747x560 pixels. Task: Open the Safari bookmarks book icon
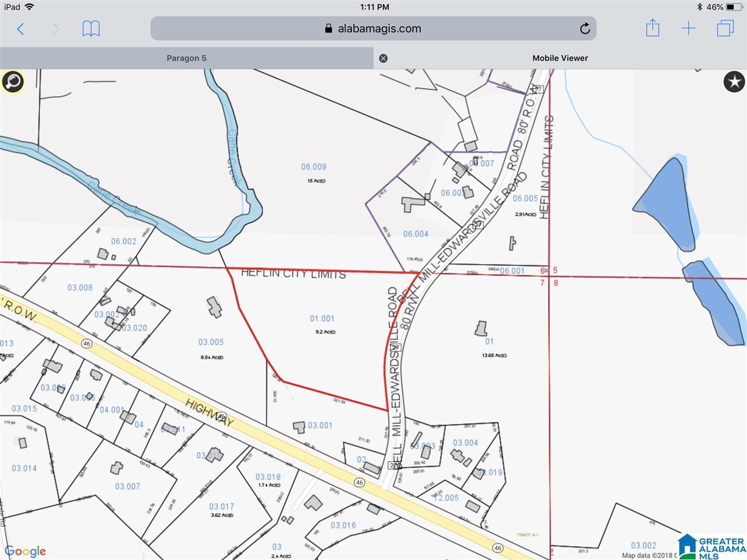91,29
